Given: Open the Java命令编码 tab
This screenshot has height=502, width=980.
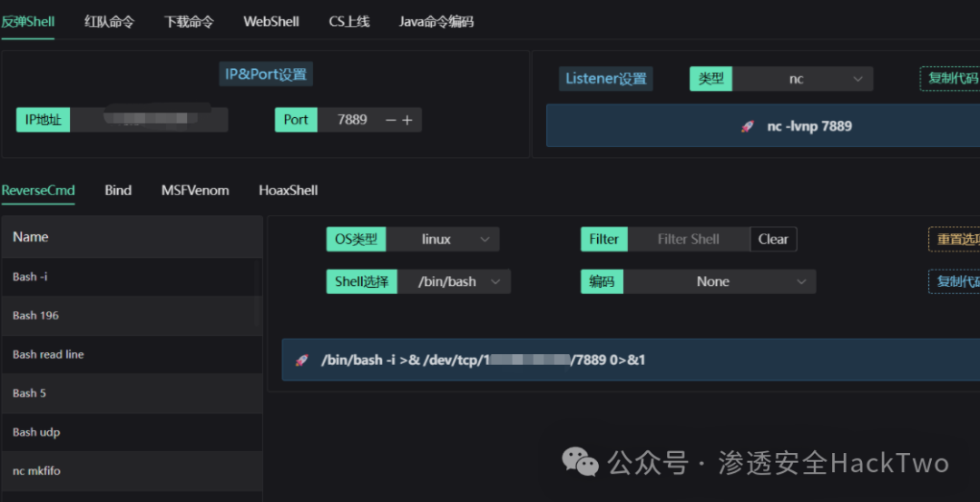Looking at the screenshot, I should click(x=436, y=22).
